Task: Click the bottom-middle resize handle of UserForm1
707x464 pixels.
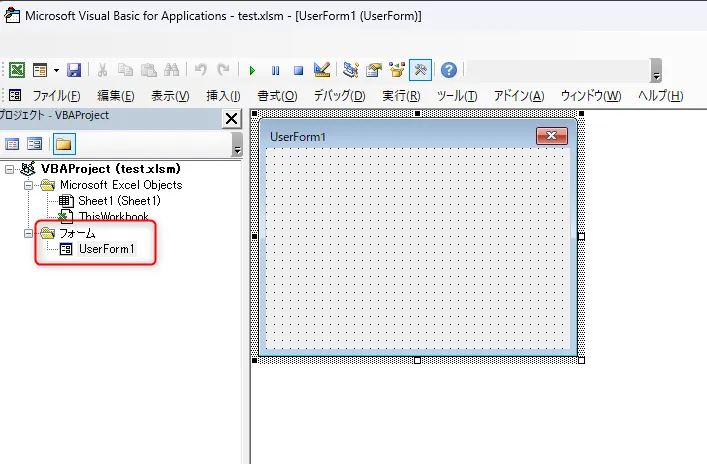Action: [x=418, y=360]
